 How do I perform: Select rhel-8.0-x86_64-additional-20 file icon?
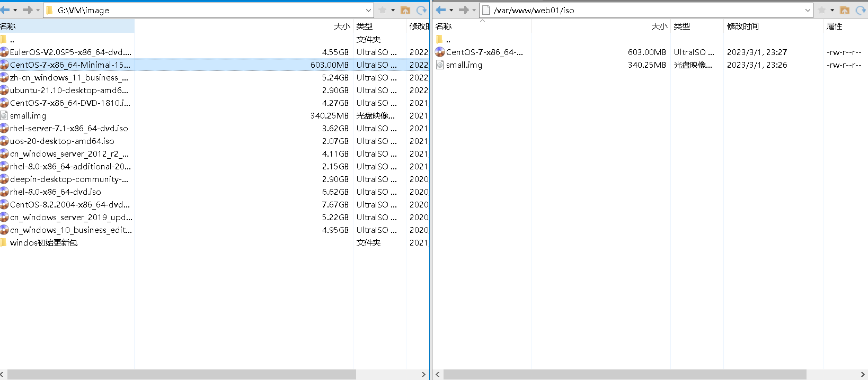pyautogui.click(x=4, y=166)
